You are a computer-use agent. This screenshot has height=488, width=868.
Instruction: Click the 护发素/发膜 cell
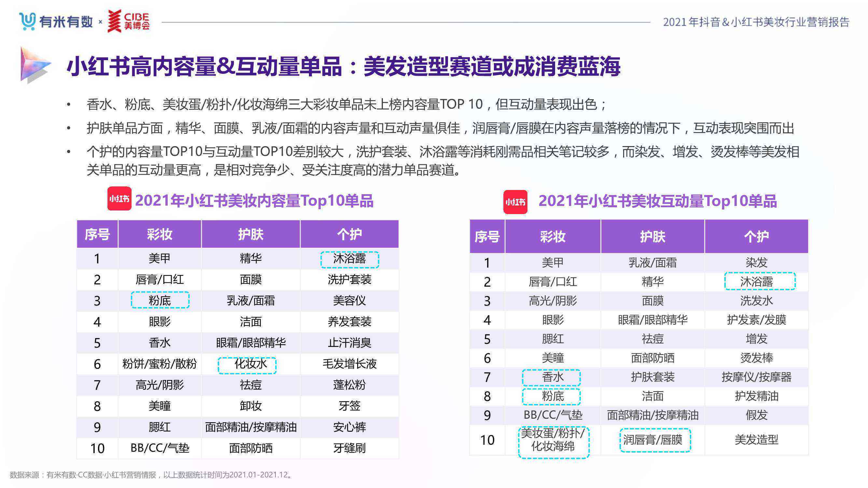[756, 319]
